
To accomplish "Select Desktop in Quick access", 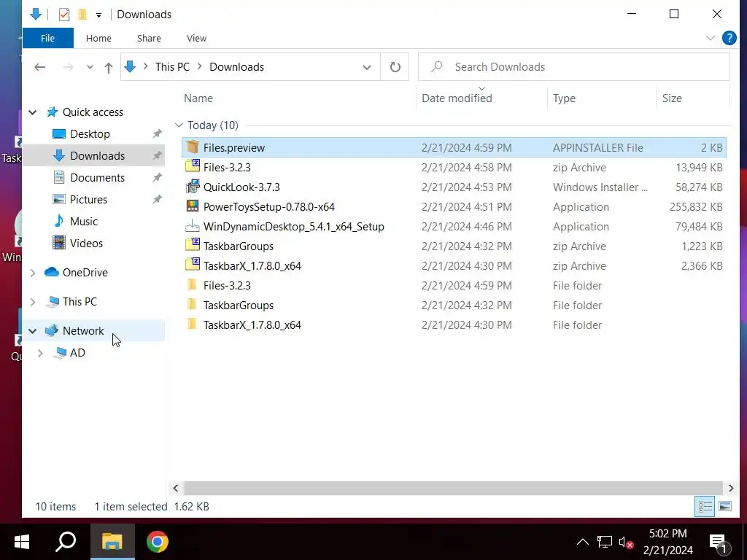I will [x=90, y=134].
